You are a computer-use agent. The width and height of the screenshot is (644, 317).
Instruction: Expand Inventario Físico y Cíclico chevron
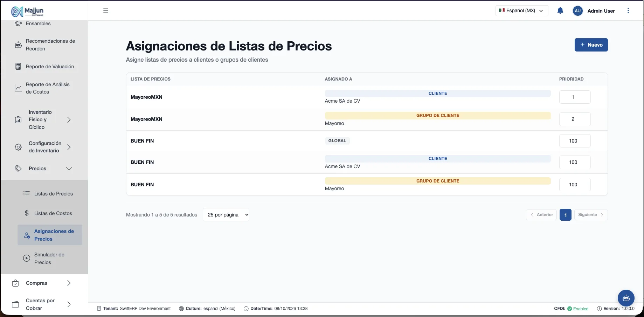[x=69, y=120]
